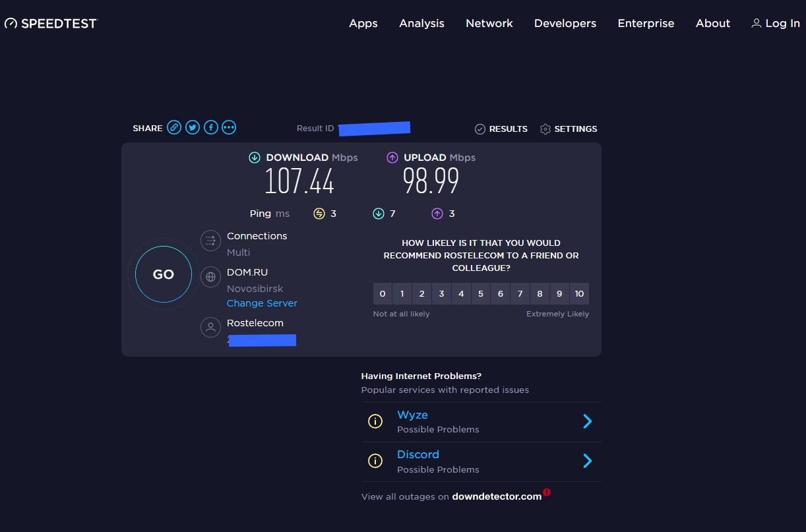Open SETTINGS page
This screenshot has width=806, height=532.
(576, 129)
